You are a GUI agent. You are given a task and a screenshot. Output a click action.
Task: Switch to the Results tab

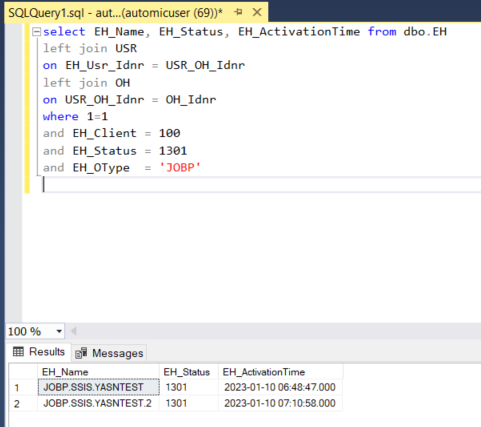pyautogui.click(x=39, y=352)
